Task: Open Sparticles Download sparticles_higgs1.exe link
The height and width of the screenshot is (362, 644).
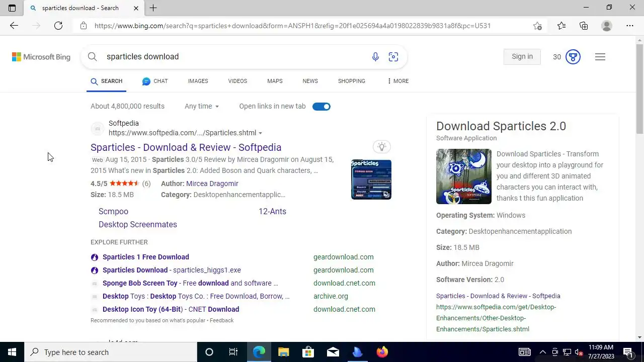Action: click(172, 270)
